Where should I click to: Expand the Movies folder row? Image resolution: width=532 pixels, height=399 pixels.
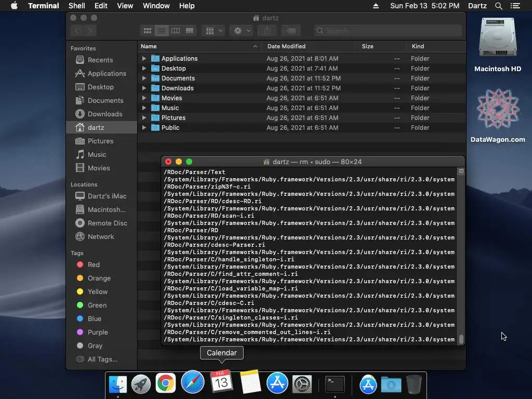tap(144, 98)
